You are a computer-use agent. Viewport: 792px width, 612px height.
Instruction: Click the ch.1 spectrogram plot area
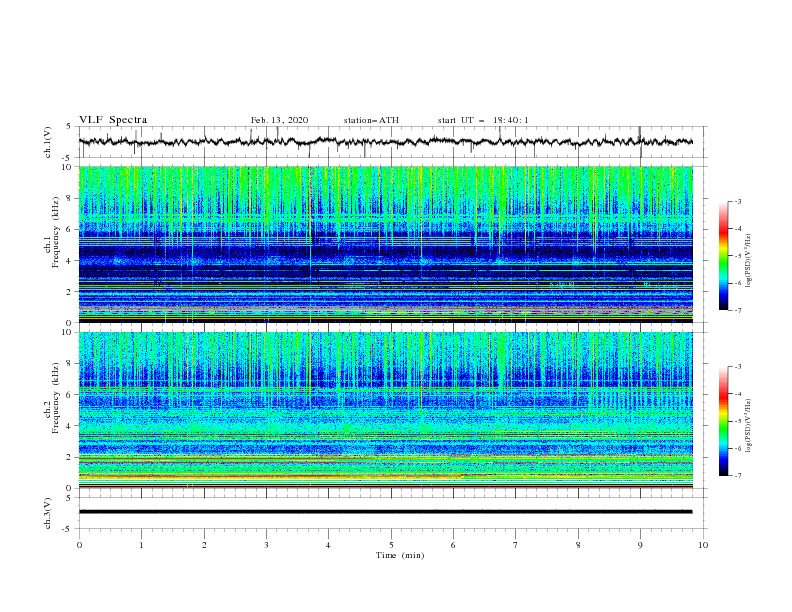point(385,244)
